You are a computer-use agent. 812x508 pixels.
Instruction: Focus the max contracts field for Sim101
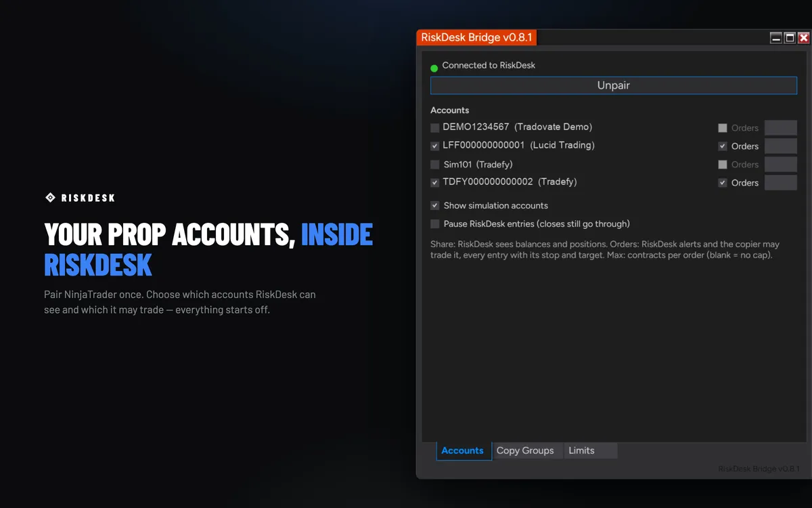pos(781,165)
